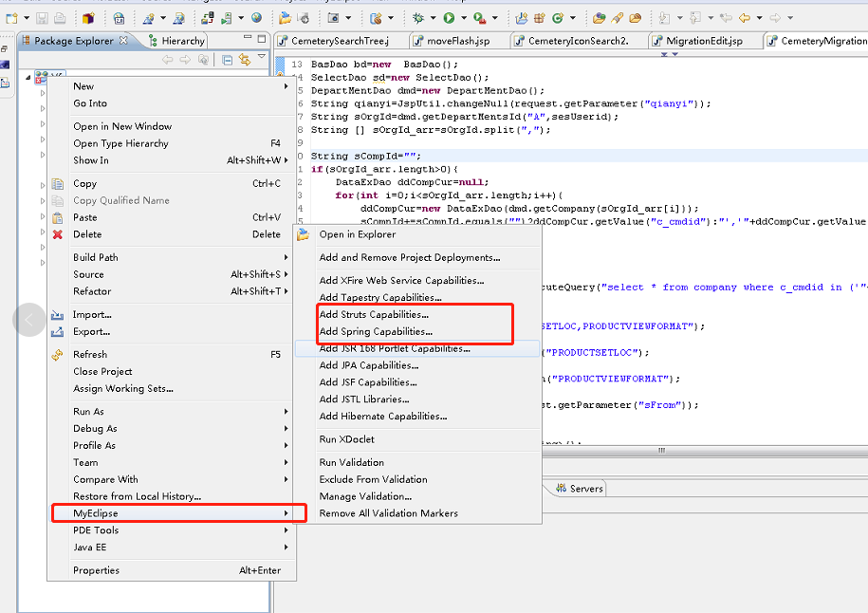868x613 pixels.
Task: Click the green Run icon
Action: point(450,15)
